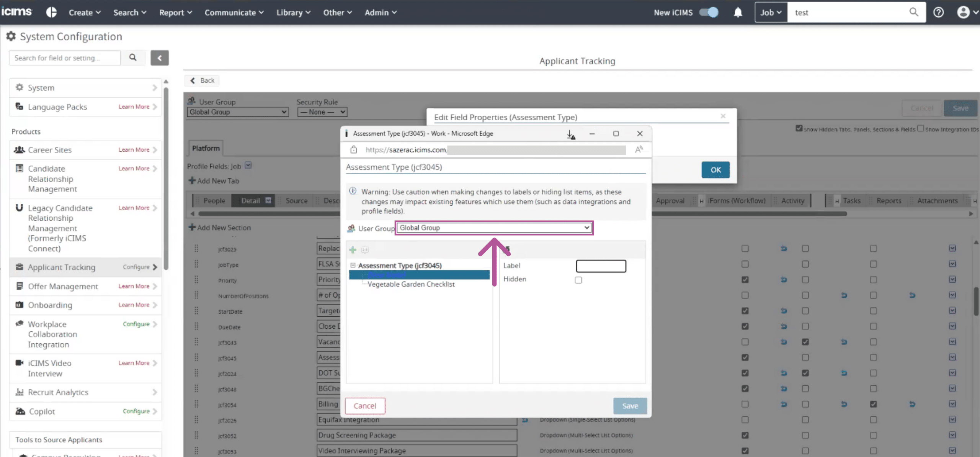Click the Save button in the Assessment Type dialog
980x457 pixels.
[630, 406]
